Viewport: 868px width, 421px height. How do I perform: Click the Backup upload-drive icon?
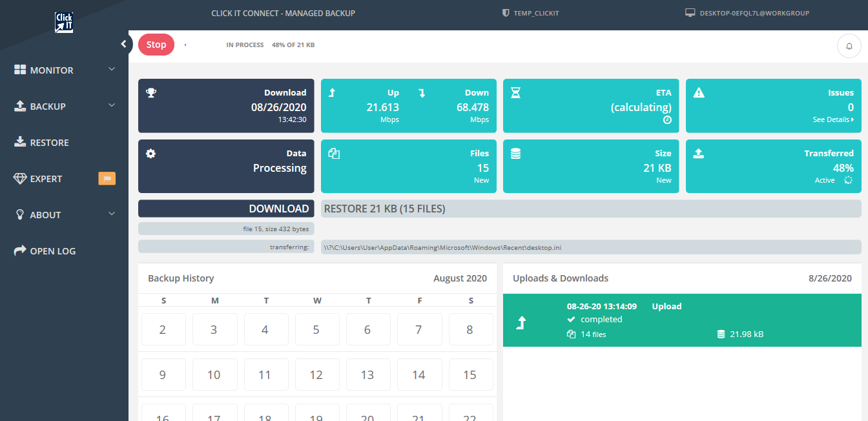click(20, 106)
